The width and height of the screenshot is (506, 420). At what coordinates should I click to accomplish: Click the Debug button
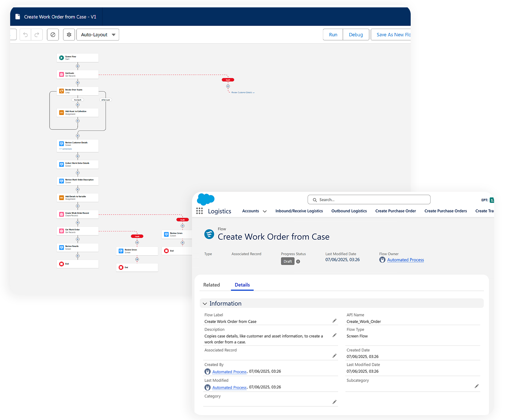point(356,35)
